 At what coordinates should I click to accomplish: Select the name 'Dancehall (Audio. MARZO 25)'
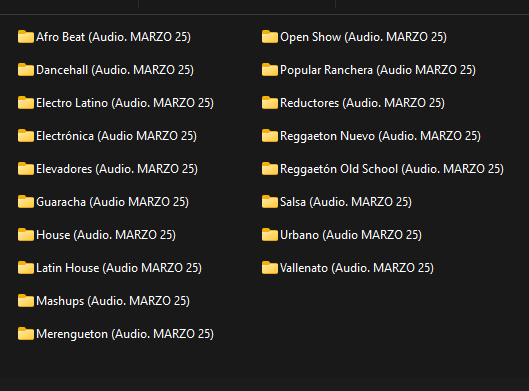pos(115,70)
